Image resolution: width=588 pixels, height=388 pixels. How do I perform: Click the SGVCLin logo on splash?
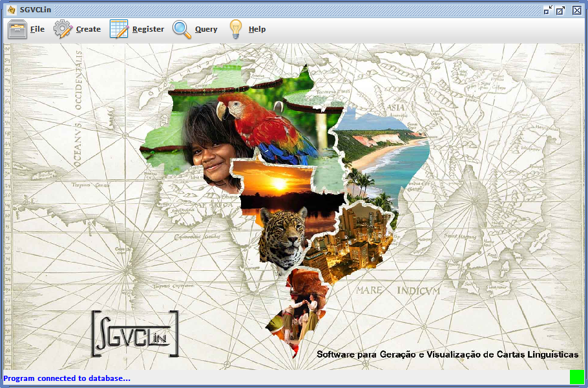pyautogui.click(x=135, y=334)
